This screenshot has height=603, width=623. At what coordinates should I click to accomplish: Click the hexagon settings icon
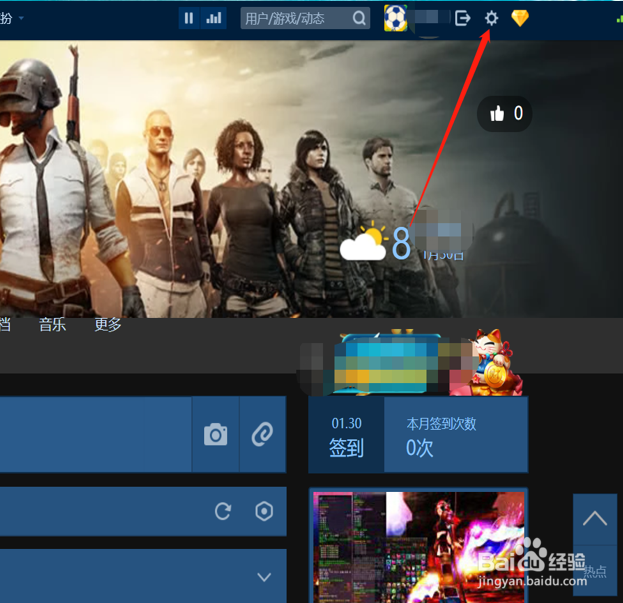pos(264,511)
